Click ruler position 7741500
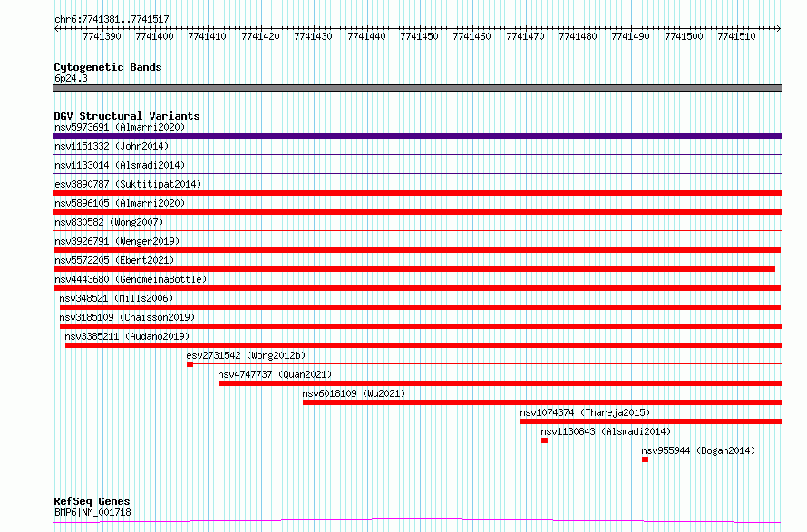The image size is (807, 532). tap(684, 36)
